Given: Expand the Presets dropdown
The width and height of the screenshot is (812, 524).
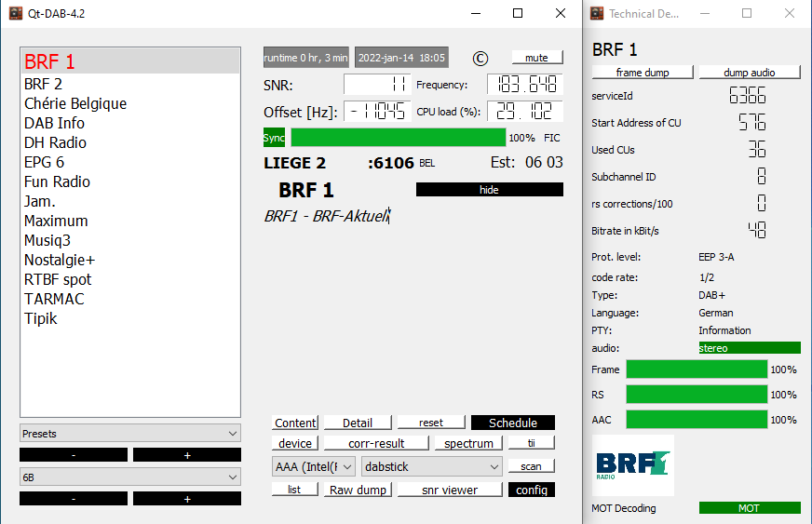Looking at the screenshot, I should [x=130, y=434].
